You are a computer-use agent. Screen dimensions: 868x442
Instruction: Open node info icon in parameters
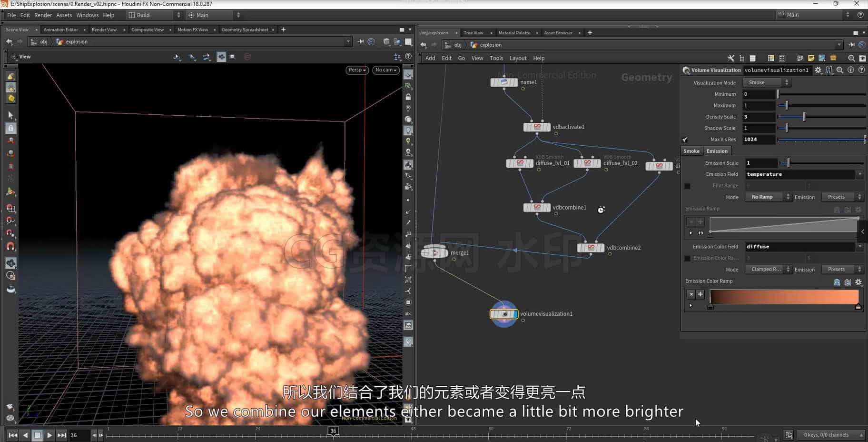tap(851, 70)
